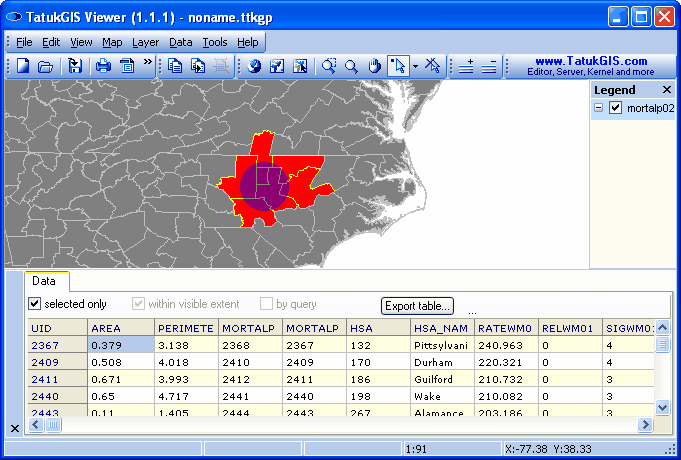Screen dimensions: 681x460
Task: Create a new project via toolbar icon
Action: [x=23, y=66]
